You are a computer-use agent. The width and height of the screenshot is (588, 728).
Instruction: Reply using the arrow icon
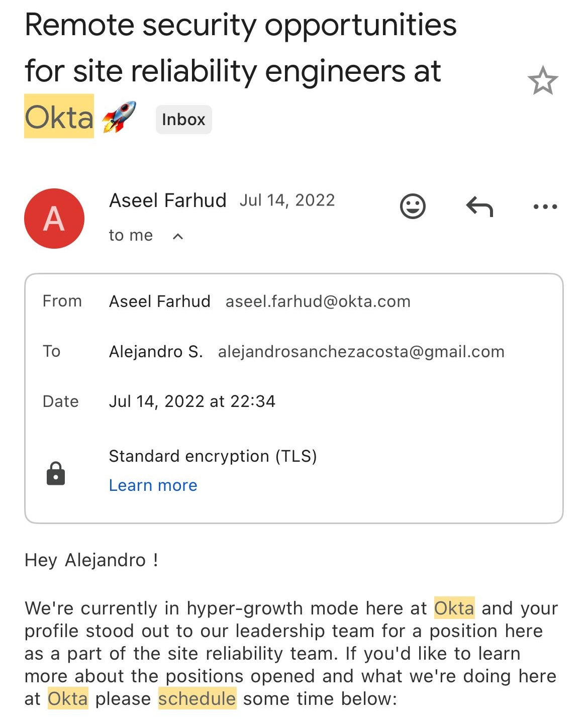pyautogui.click(x=479, y=206)
